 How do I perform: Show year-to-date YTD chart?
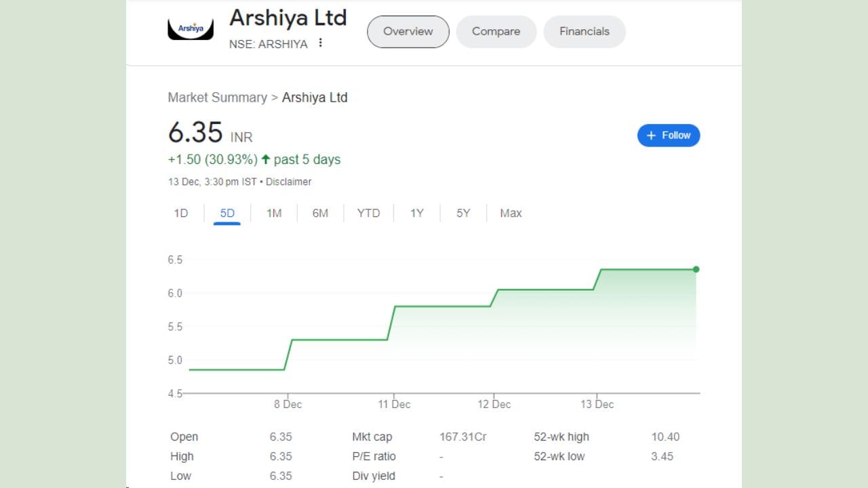[x=368, y=213]
